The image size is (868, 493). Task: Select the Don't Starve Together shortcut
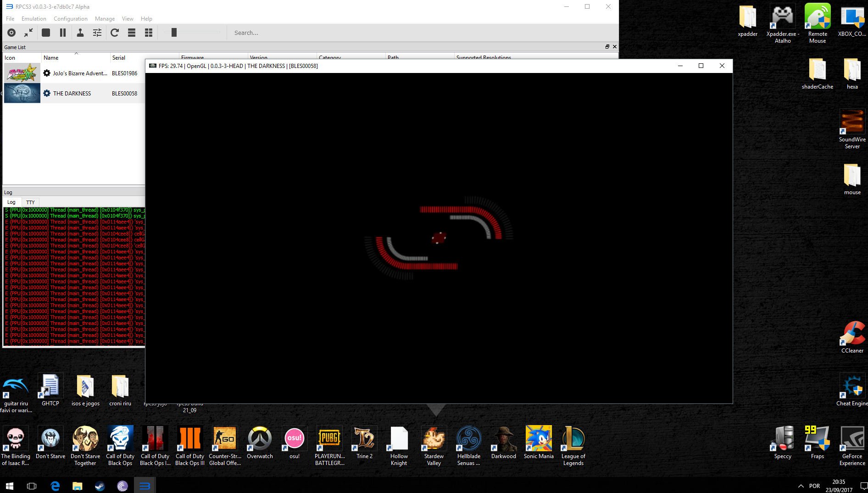point(85,446)
